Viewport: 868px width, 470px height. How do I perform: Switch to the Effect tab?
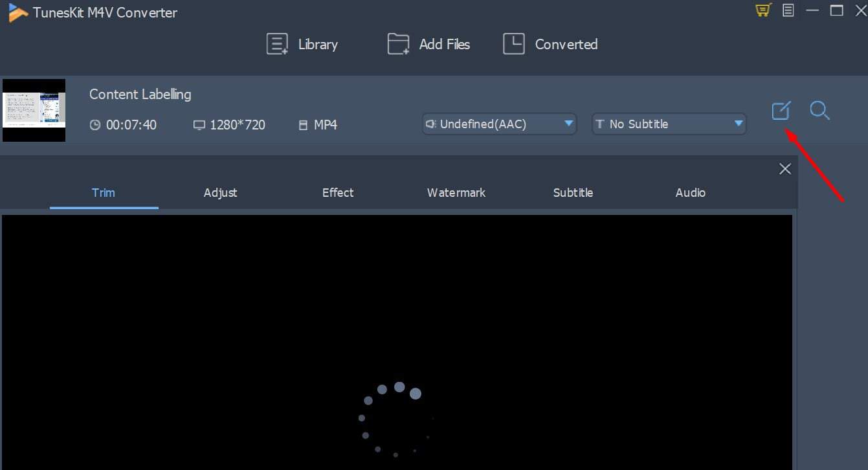point(338,192)
